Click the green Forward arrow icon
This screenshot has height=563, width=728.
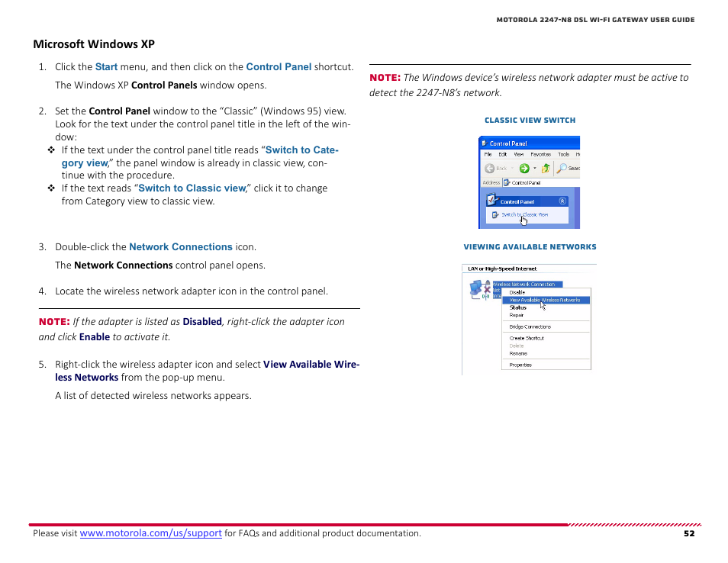524,169
